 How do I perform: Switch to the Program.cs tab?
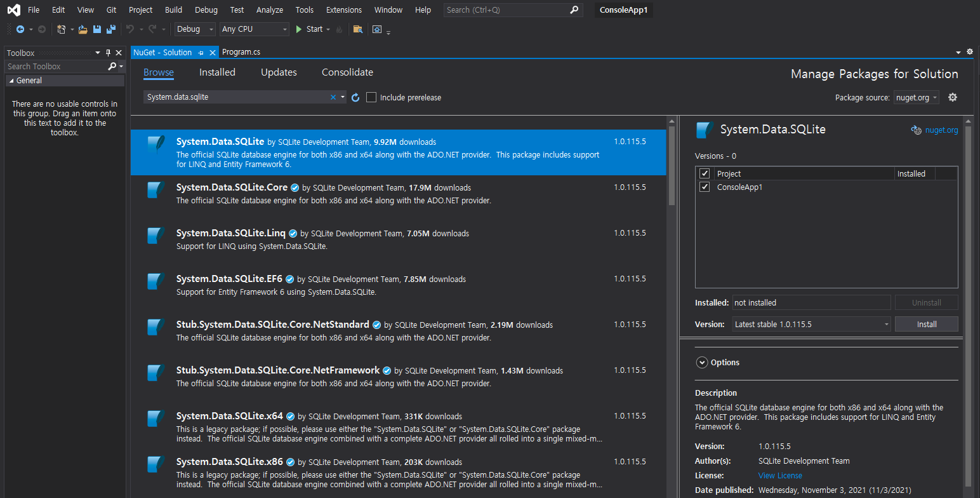pos(241,52)
